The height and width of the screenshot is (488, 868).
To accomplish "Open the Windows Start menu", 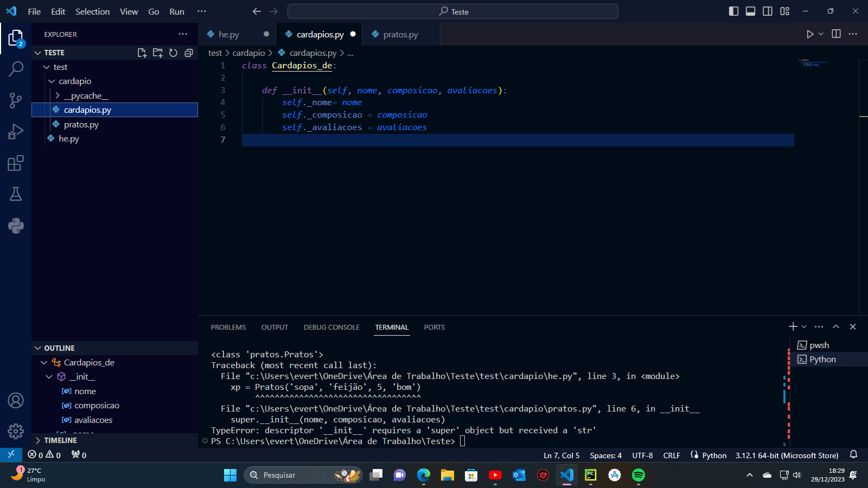I will (231, 475).
